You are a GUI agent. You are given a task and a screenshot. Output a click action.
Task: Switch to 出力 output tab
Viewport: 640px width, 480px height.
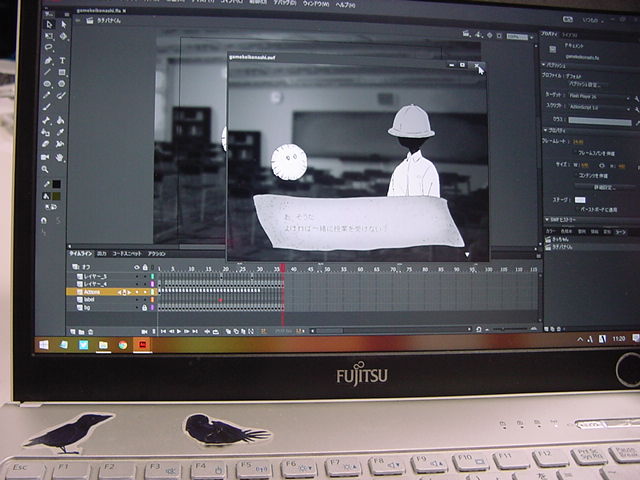click(x=102, y=254)
